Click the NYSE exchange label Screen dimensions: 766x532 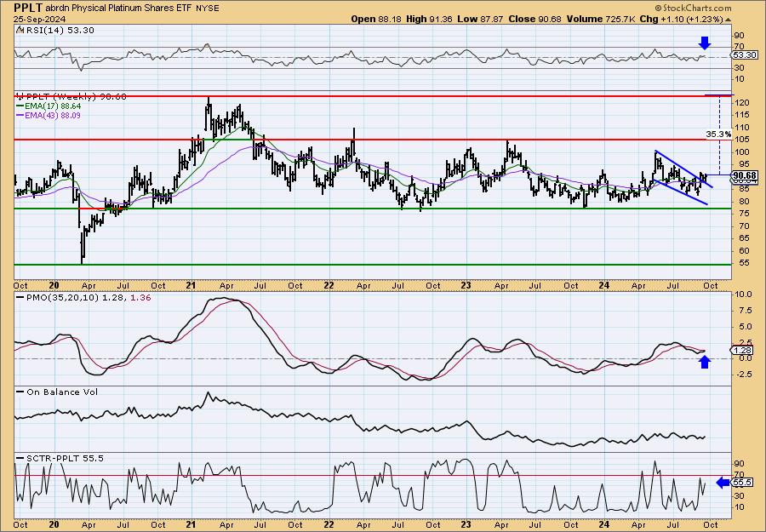208,9
